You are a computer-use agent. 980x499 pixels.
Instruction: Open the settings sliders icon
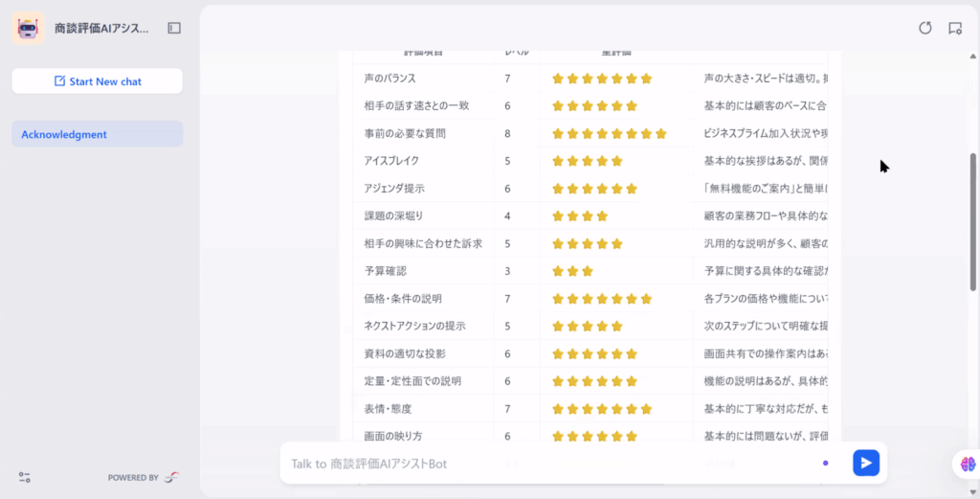coord(25,477)
